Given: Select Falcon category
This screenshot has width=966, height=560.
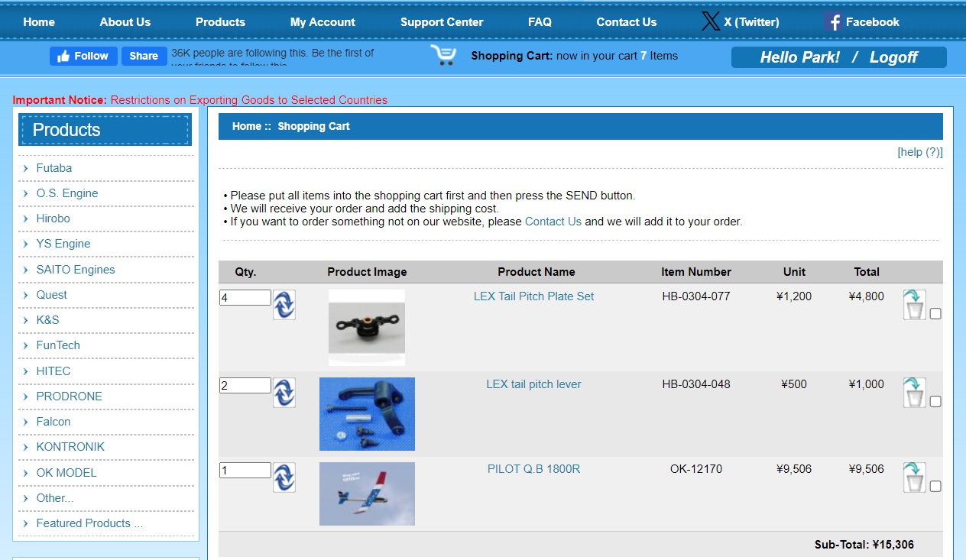Looking at the screenshot, I should pos(53,422).
